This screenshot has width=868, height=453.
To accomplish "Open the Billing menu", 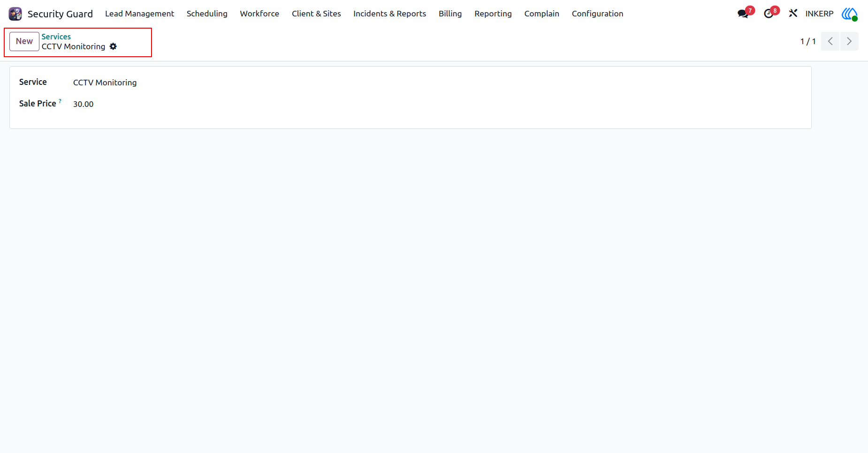I will pyautogui.click(x=450, y=14).
